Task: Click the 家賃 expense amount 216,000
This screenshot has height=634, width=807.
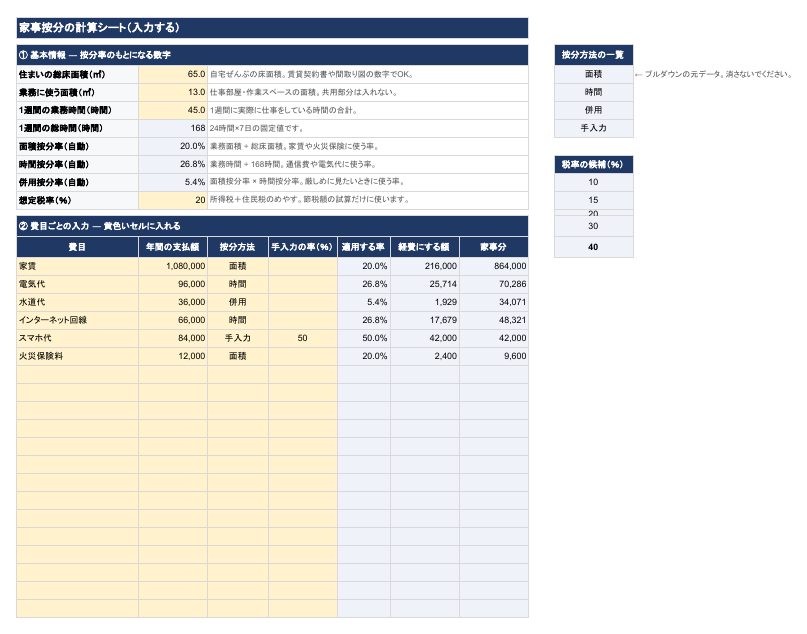Action: 425,266
